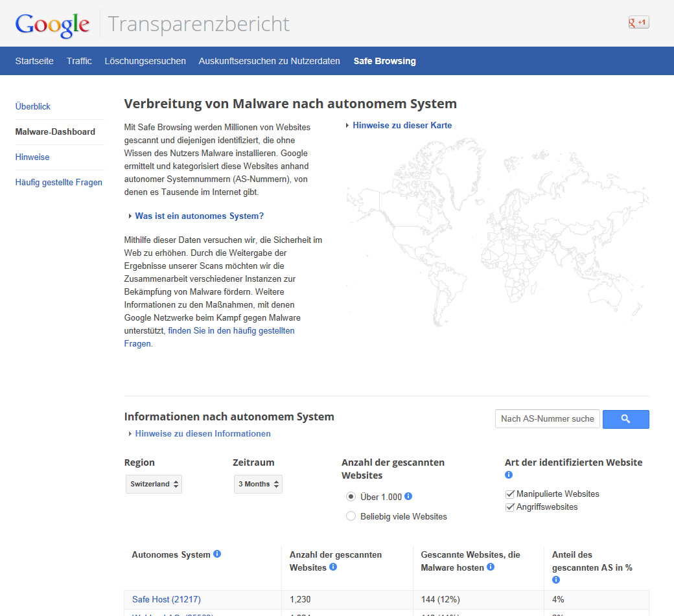The height and width of the screenshot is (616, 674).
Task: Open info icon below Art der identifizierten Website
Action: tap(509, 475)
